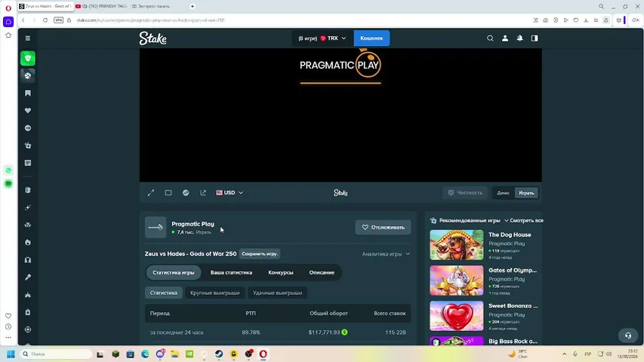644x362 pixels.
Task: Expand Рекомендованные игры chevron
Action: [507, 220]
